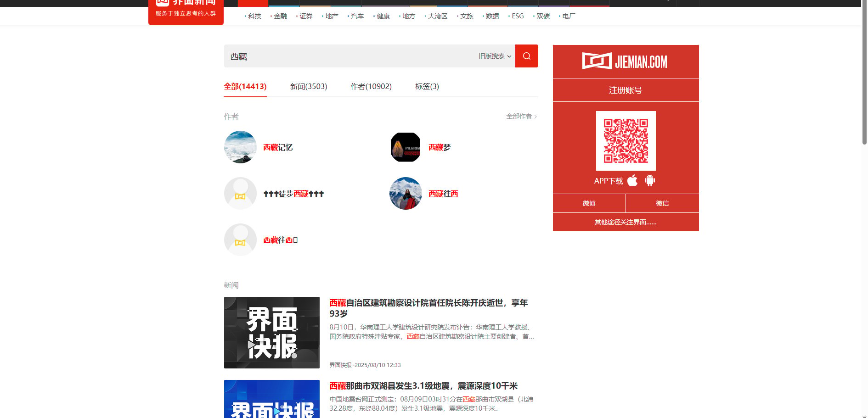Open the avatar of author 西藏往西 with mountain photo
Image resolution: width=868 pixels, height=418 pixels.
pyautogui.click(x=406, y=194)
